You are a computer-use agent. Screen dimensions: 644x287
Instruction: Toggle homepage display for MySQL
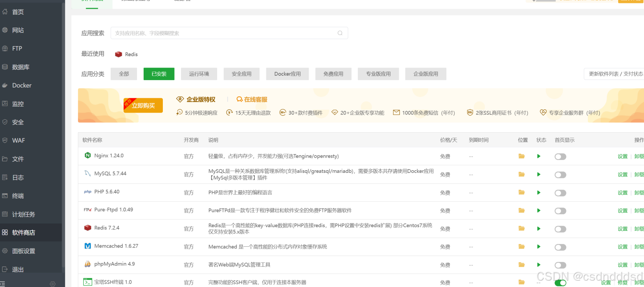click(560, 175)
